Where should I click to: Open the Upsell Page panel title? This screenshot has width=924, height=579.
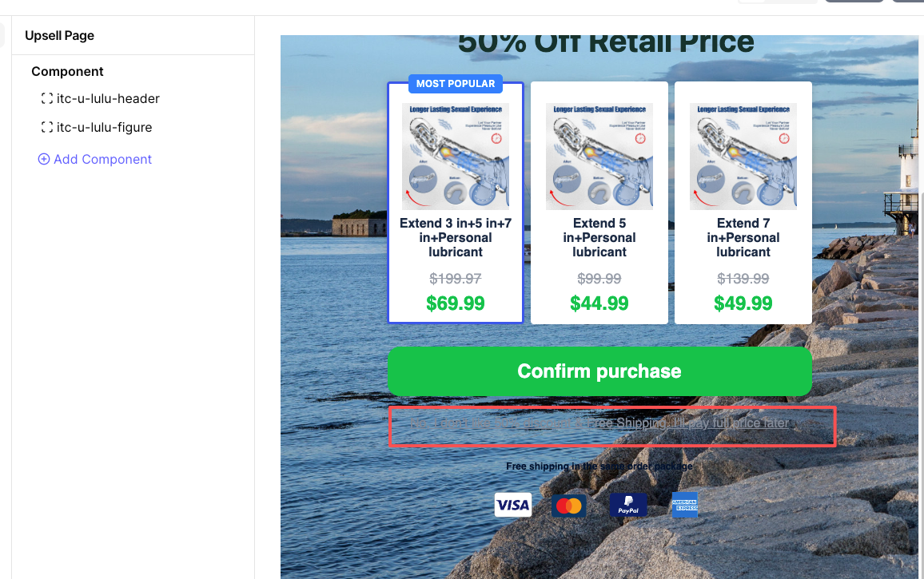pos(59,35)
